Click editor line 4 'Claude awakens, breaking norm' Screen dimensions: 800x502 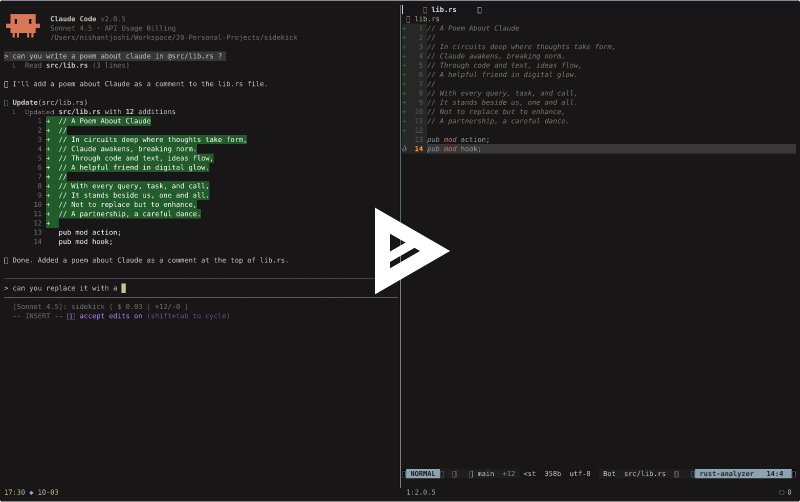495,56
